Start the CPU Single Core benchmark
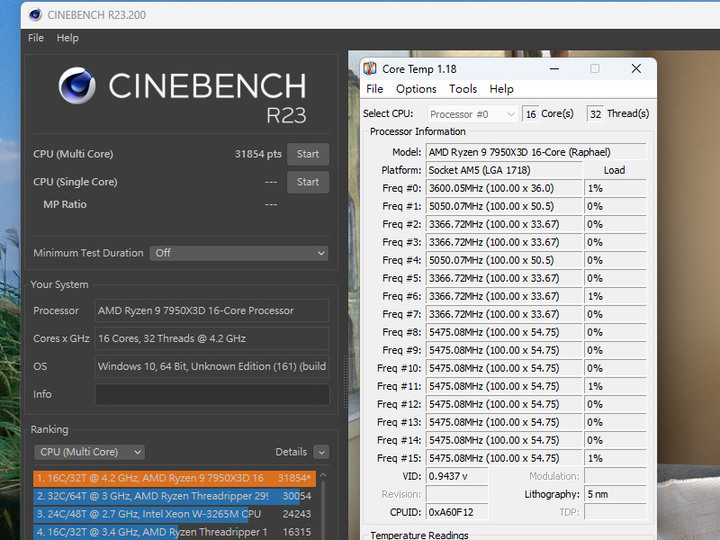This screenshot has height=540, width=720. (x=308, y=182)
